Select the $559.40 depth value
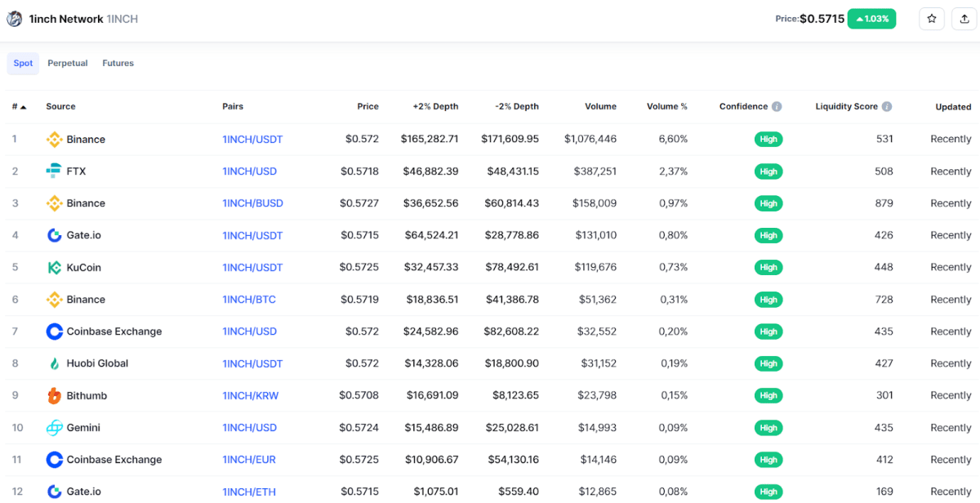The height and width of the screenshot is (503, 980). 519,492
